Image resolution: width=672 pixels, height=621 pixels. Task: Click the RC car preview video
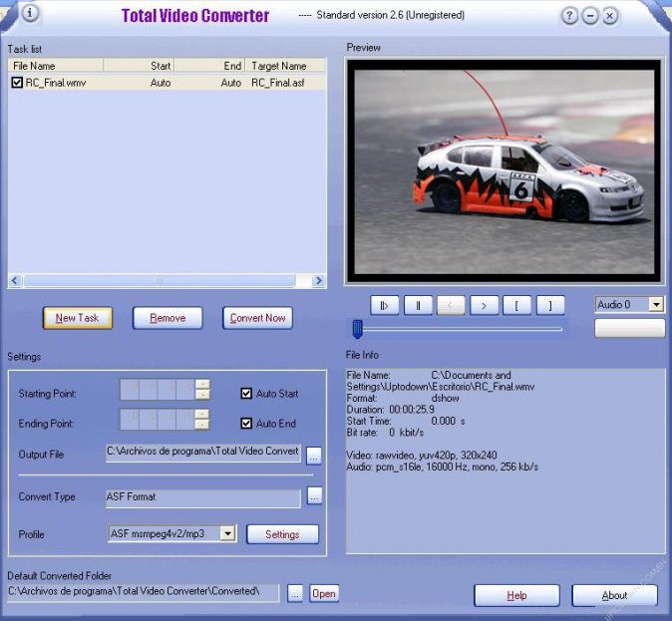tap(504, 171)
